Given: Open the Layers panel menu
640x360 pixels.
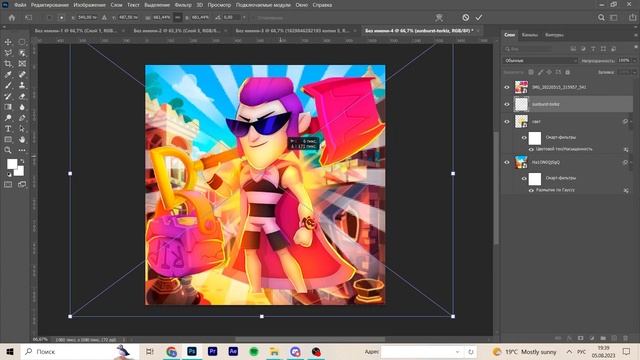Looking at the screenshot, I should (635, 35).
